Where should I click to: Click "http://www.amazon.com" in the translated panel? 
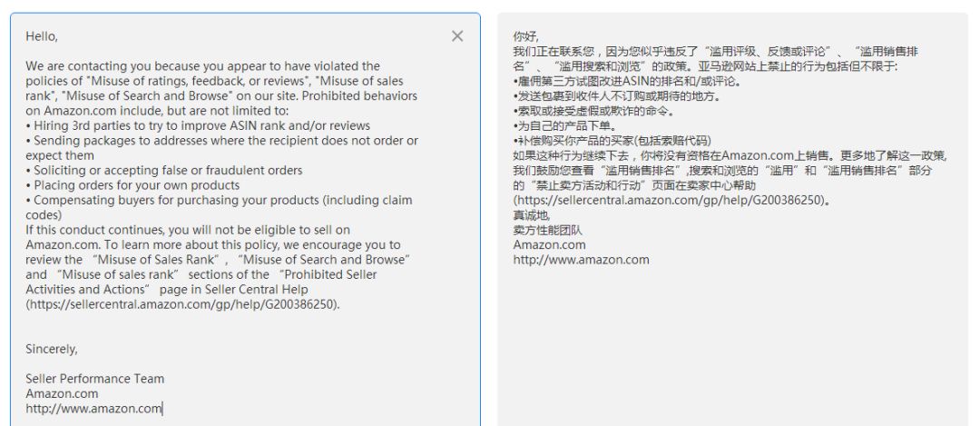(x=581, y=260)
